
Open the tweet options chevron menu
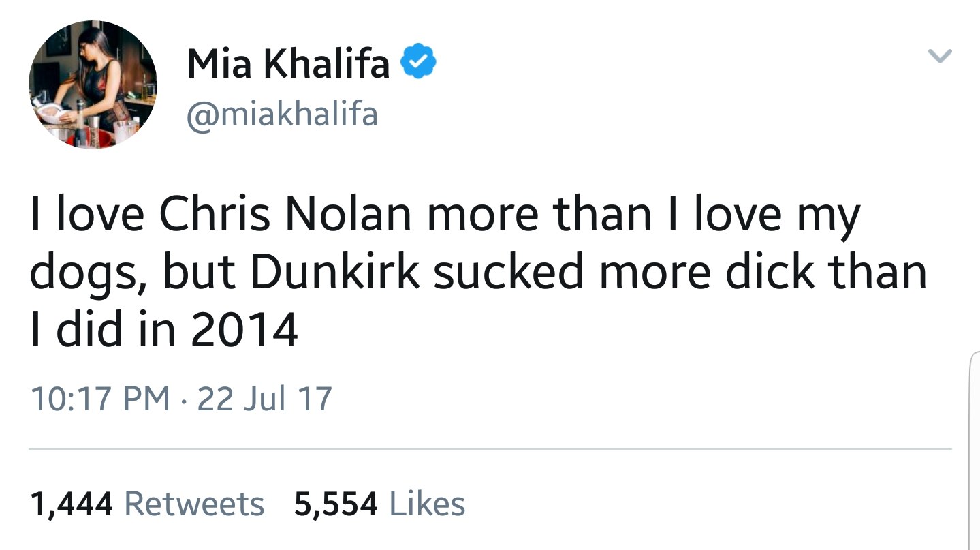tap(940, 57)
